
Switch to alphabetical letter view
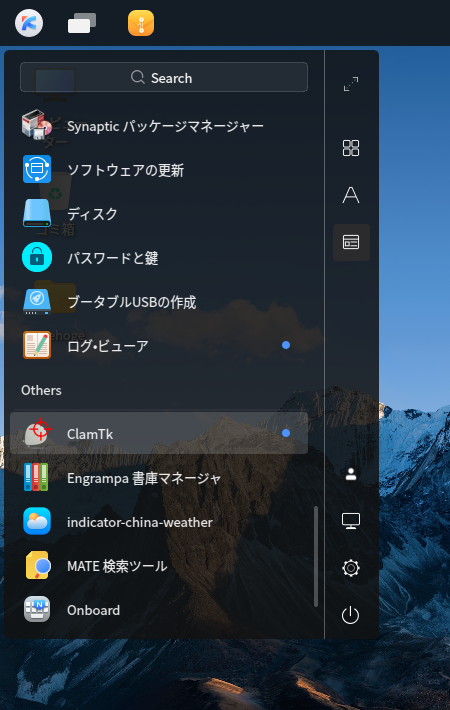tap(351, 195)
